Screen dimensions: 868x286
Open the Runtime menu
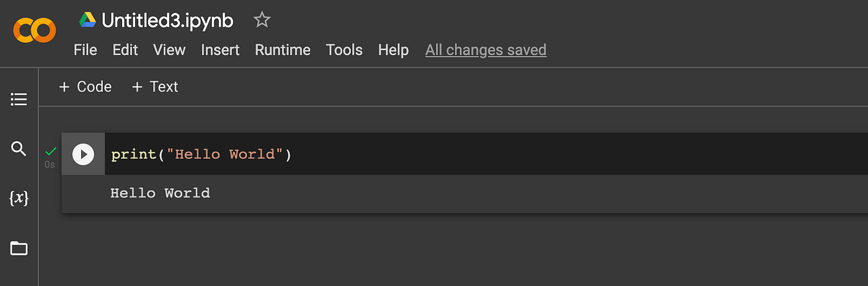pos(283,50)
